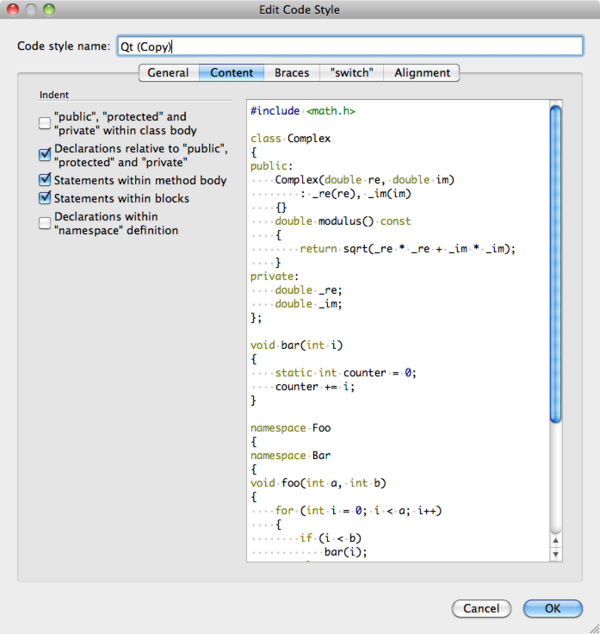This screenshot has width=600, height=634.
Task: Uncheck Declarations relative to "public", "protected" checkbox
Action: [45, 155]
